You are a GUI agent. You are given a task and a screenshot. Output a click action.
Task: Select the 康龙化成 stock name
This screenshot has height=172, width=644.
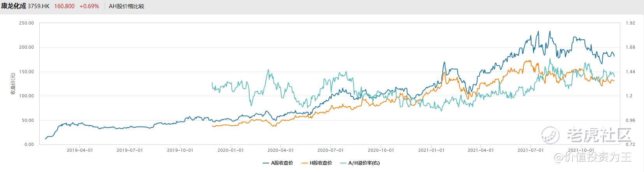(x=13, y=6)
